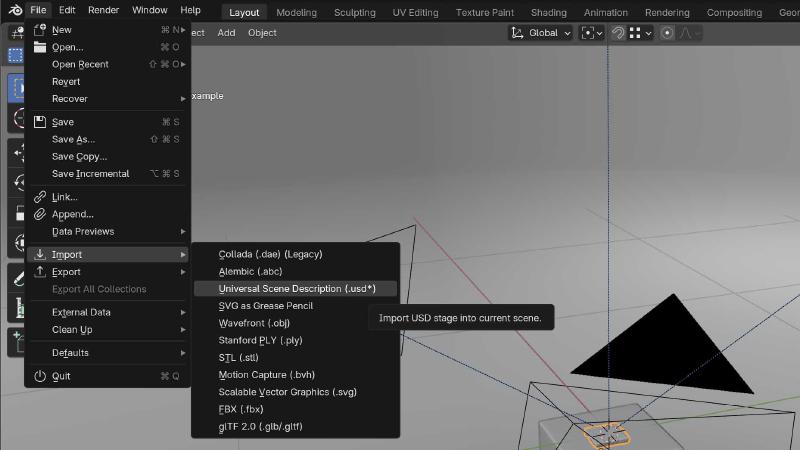Switch to the Modeling workspace tab

pyautogui.click(x=296, y=12)
